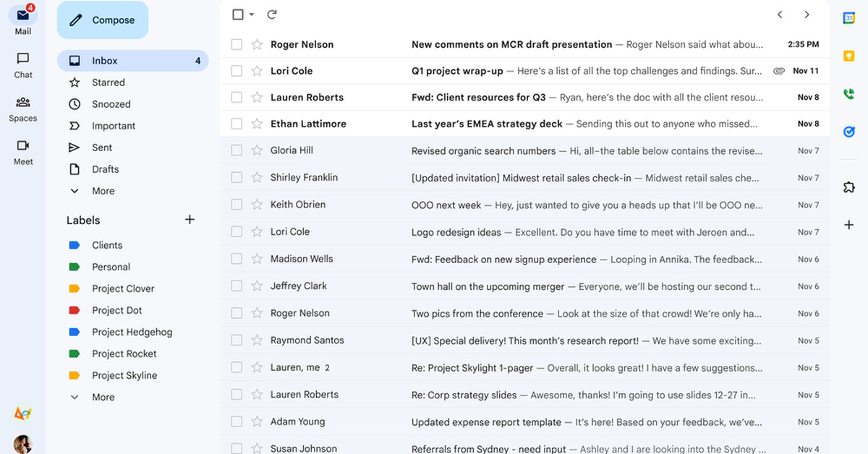Click the Compose button
The width and height of the screenshot is (868, 454).
pyautogui.click(x=102, y=20)
